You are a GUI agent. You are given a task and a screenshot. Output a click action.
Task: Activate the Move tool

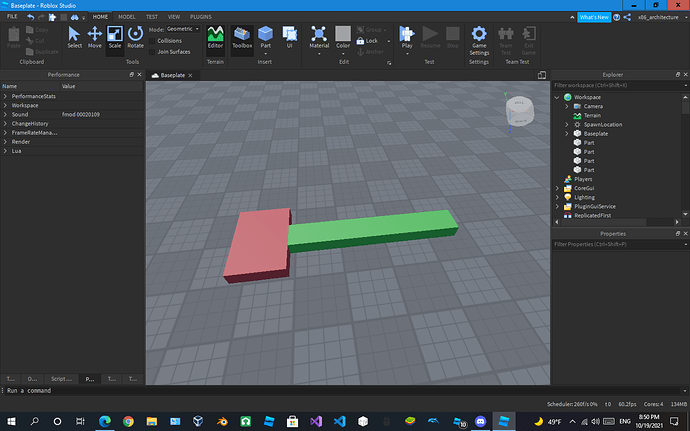(x=95, y=37)
